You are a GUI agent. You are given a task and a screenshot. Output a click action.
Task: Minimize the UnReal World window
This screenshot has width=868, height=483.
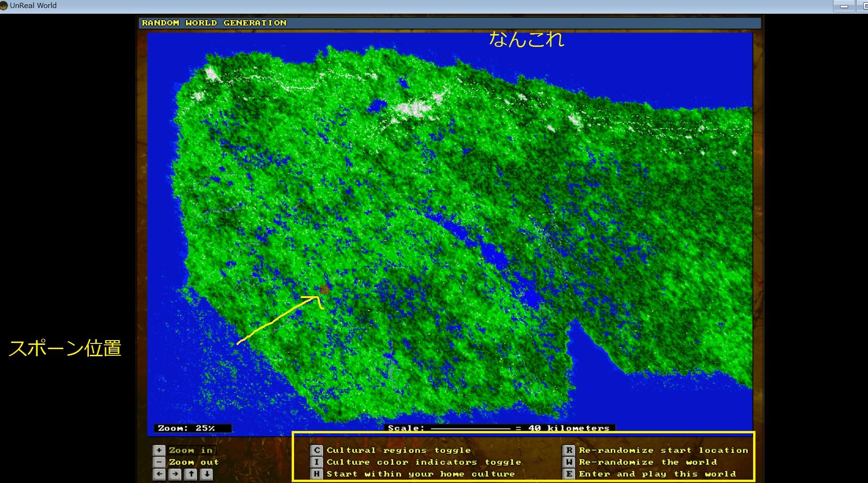(x=843, y=6)
